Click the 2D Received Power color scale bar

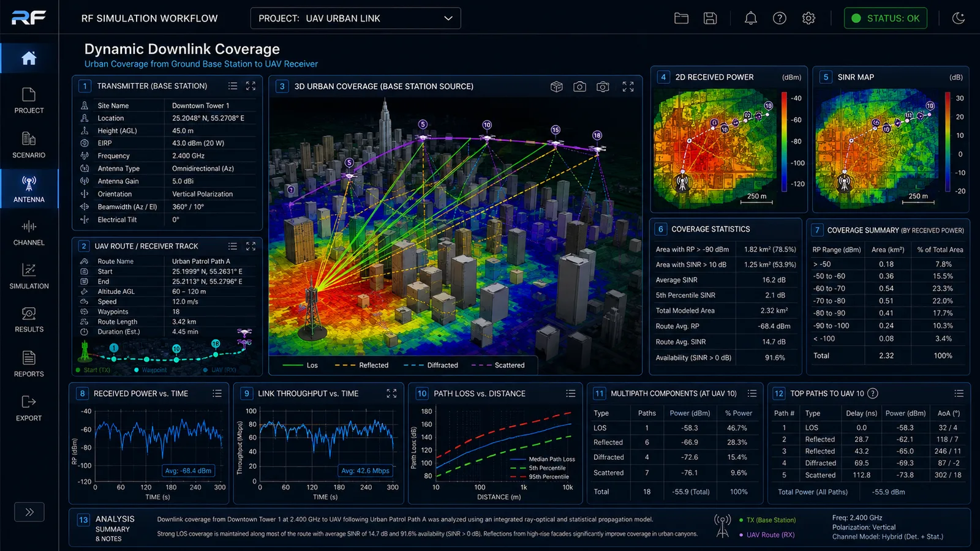[784, 141]
